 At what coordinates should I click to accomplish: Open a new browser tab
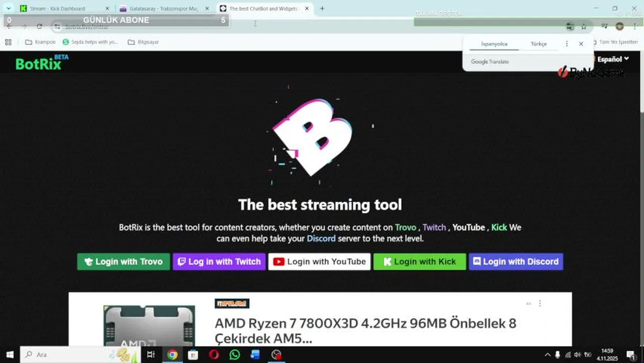tap(322, 9)
